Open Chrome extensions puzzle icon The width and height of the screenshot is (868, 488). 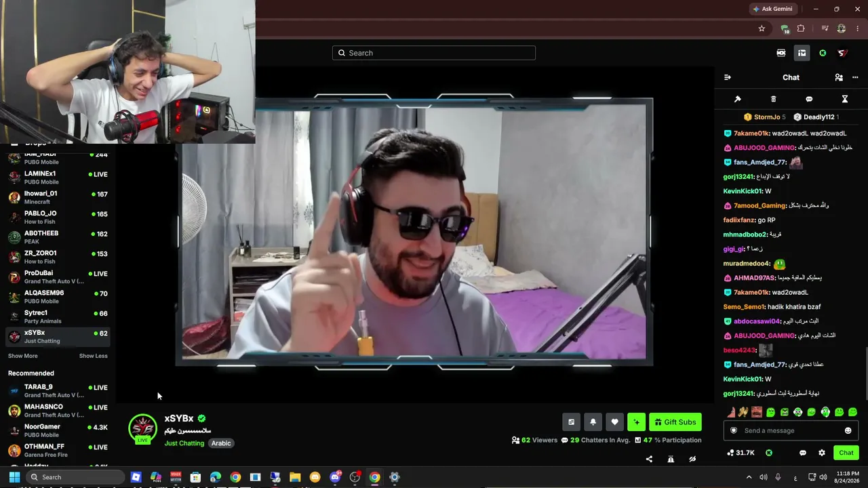801,28
